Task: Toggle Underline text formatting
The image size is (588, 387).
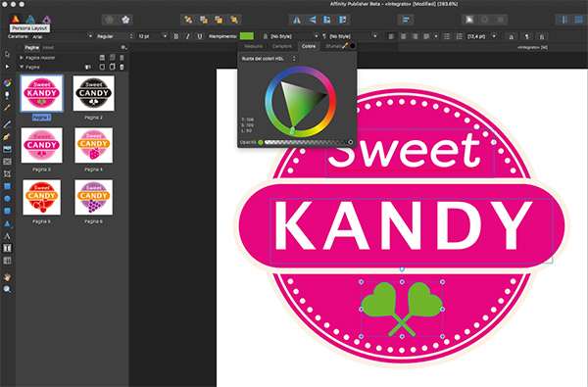Action: point(200,36)
